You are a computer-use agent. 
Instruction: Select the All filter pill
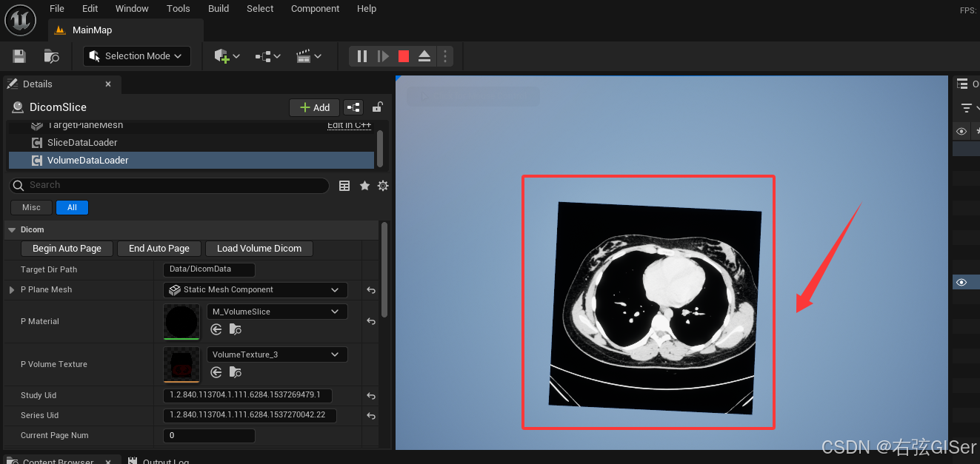72,207
